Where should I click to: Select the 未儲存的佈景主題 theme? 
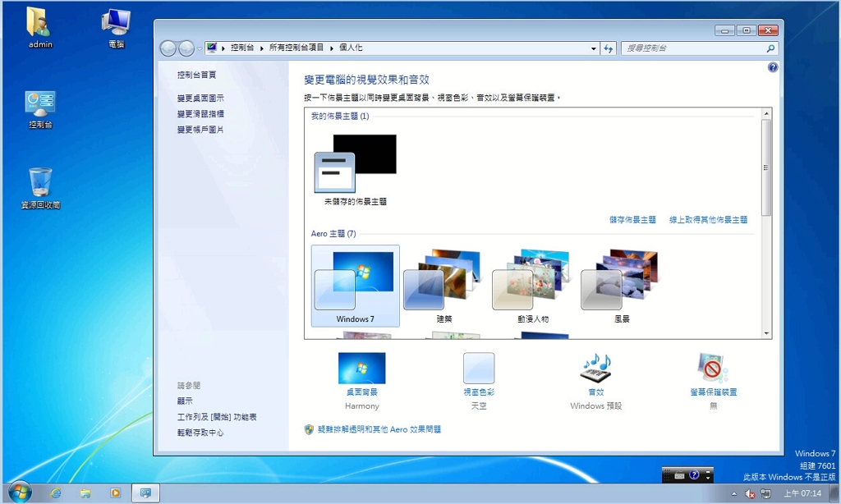[x=355, y=170]
